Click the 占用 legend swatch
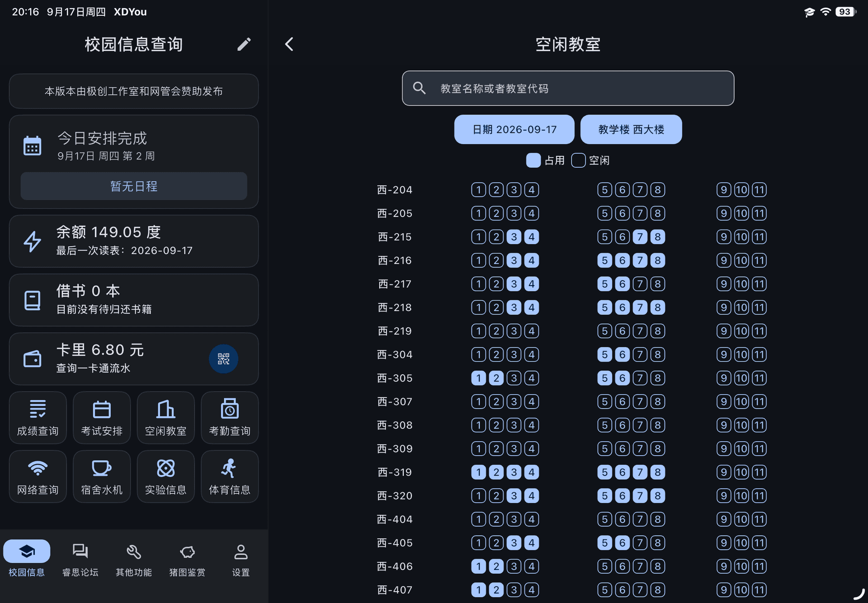The image size is (868, 603). click(x=533, y=160)
